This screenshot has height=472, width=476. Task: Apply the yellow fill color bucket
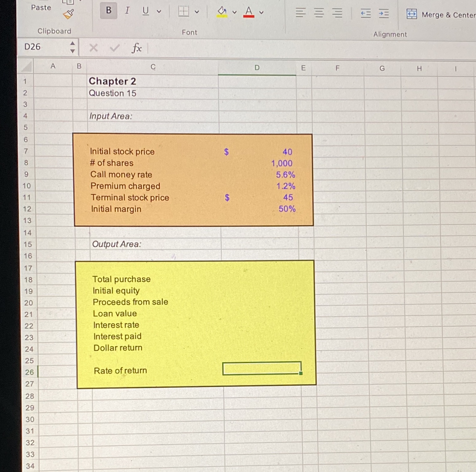(222, 12)
